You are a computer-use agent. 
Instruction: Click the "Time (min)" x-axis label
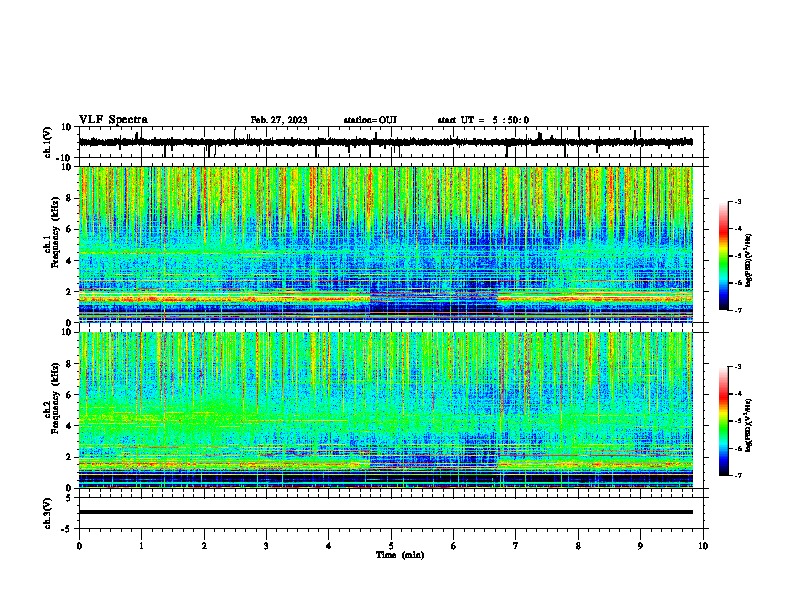point(400,555)
